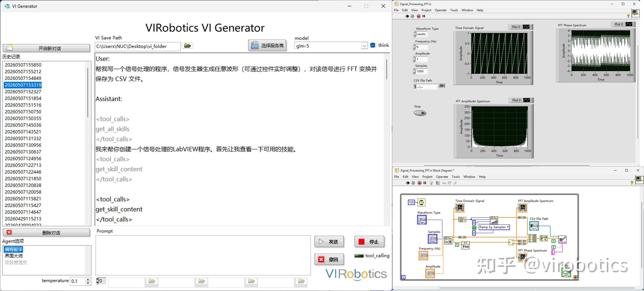644x291 pixels.
Task: Open context help in front panel window
Action: coord(628,16)
